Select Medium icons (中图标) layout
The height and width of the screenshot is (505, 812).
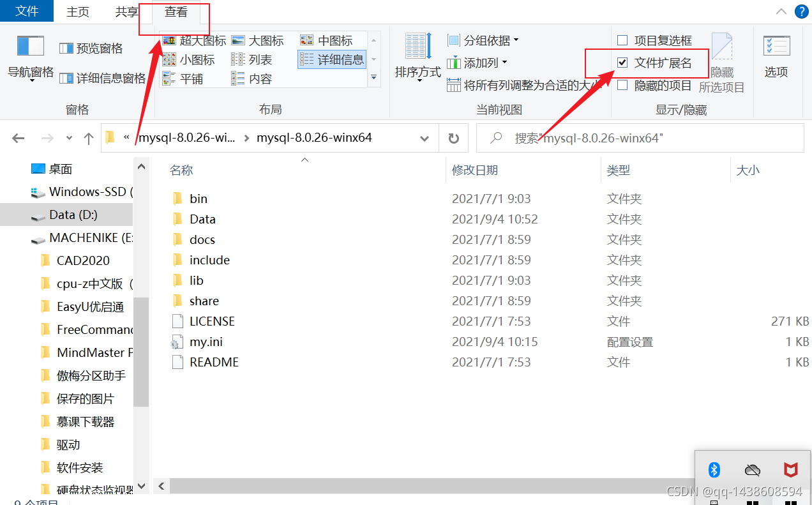point(326,40)
